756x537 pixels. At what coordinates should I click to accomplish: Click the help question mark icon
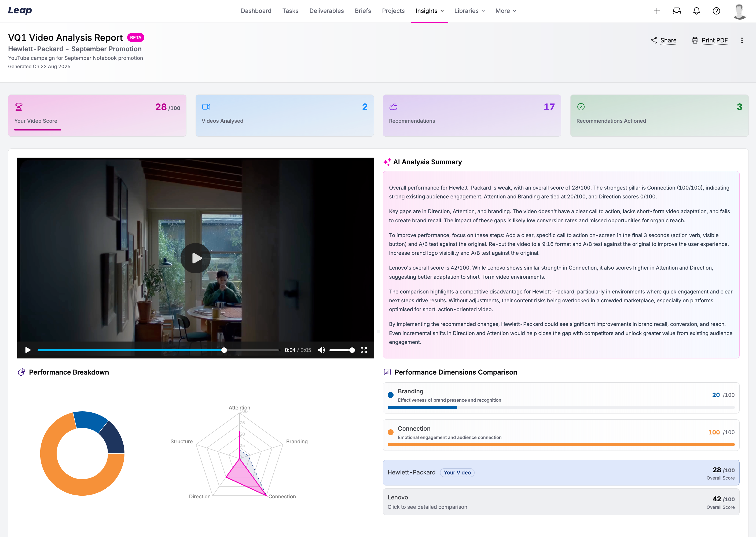(x=716, y=11)
